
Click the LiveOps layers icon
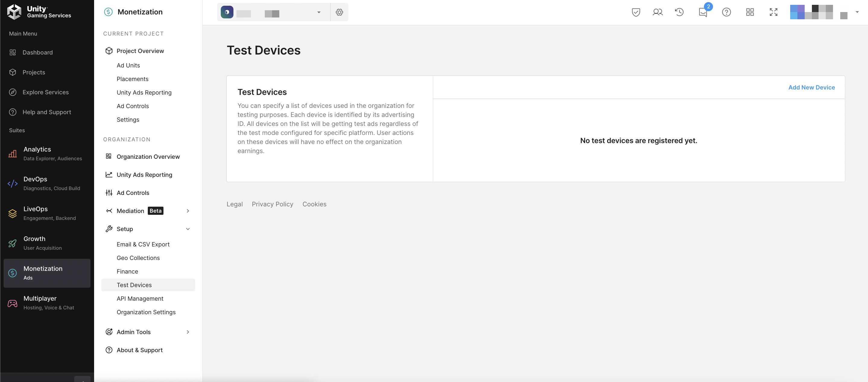(12, 213)
